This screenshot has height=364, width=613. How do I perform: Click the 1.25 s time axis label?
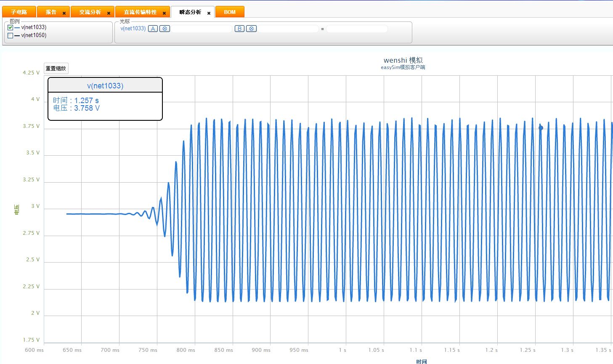528,350
